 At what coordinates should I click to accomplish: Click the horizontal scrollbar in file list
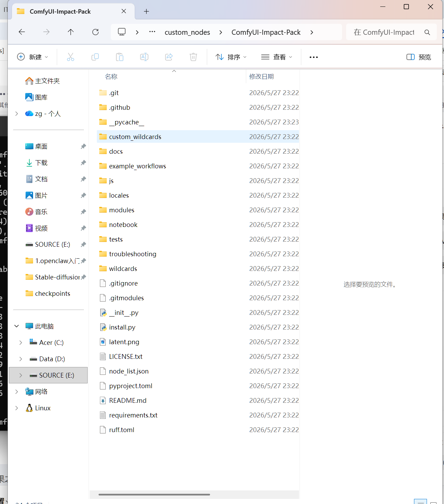point(154,494)
